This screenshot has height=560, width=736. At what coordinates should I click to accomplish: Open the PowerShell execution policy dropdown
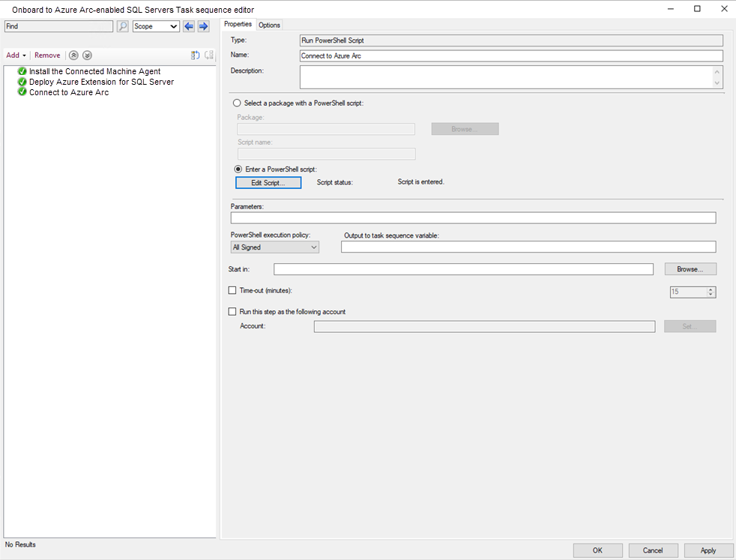pos(275,247)
